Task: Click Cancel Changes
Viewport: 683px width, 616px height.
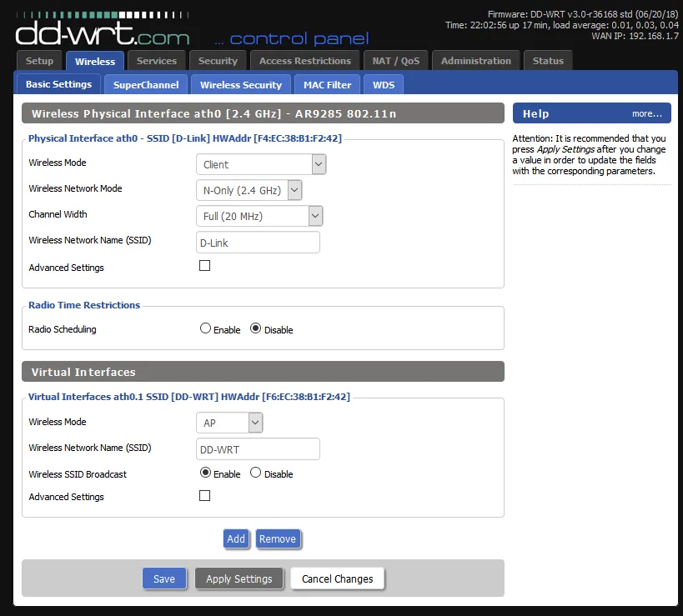Action: pyautogui.click(x=336, y=578)
